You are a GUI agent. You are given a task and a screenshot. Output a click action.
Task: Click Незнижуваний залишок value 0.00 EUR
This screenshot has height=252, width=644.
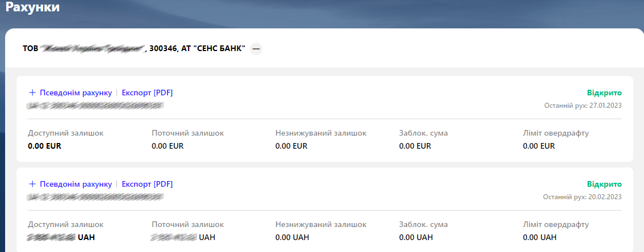pos(291,146)
